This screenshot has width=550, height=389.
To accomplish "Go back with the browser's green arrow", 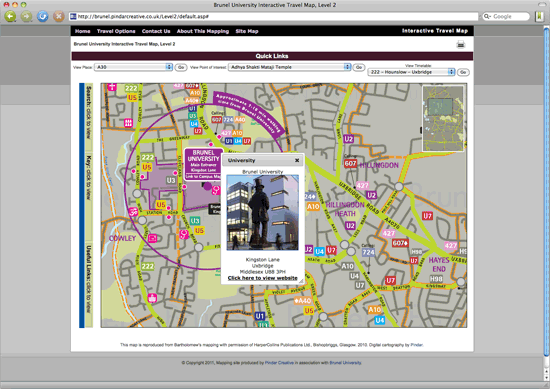I will click(x=10, y=16).
